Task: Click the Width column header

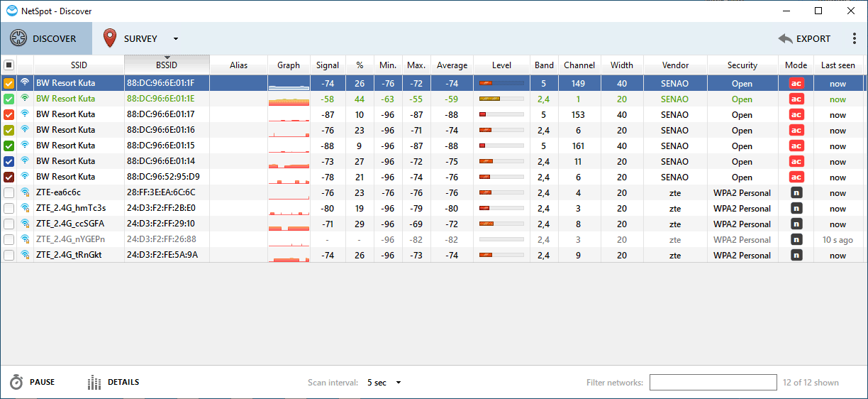Action: point(622,65)
